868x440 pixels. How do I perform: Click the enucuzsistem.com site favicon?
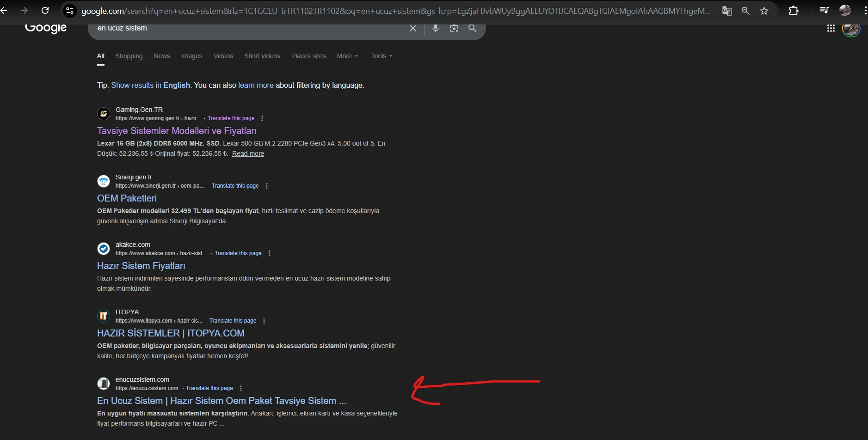(104, 384)
